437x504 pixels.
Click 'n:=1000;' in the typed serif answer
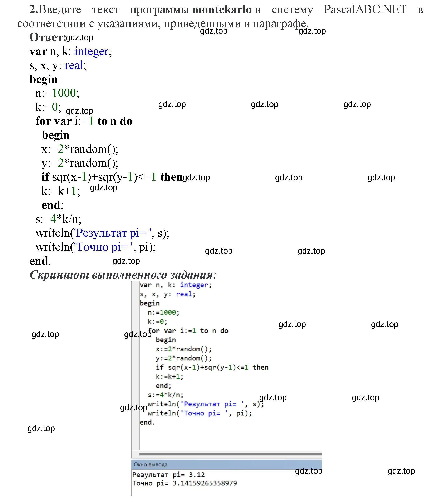(x=57, y=93)
